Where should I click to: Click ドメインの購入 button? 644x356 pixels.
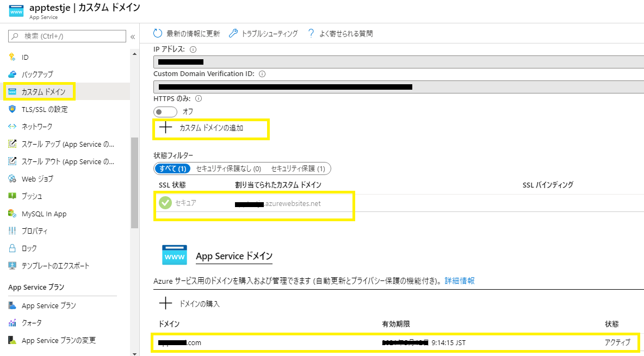(x=189, y=304)
